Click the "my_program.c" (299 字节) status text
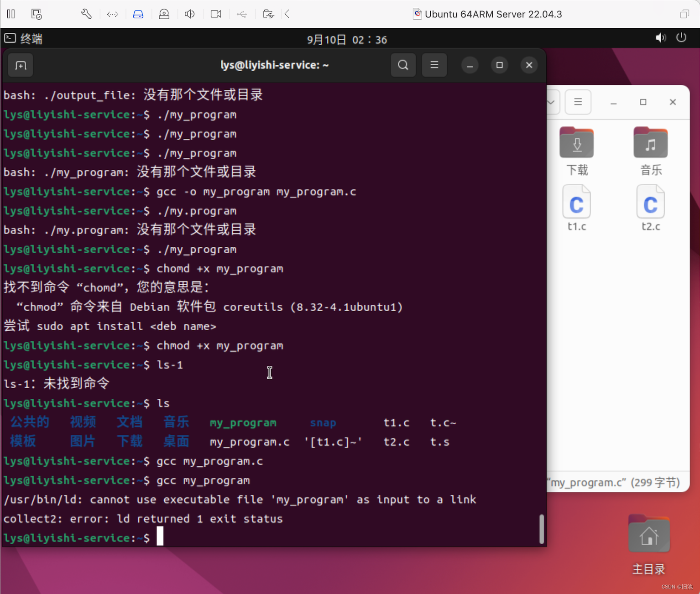 tap(614, 482)
